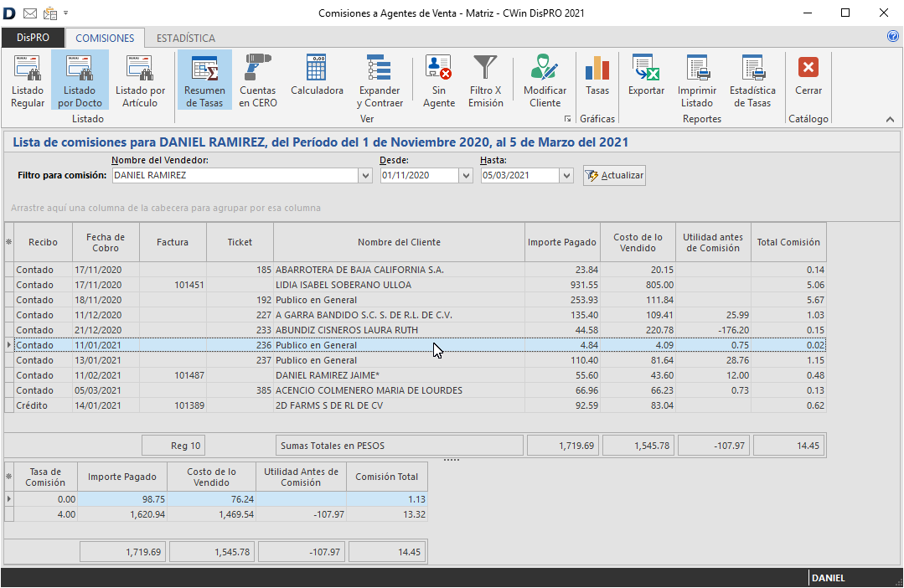Open Cuentas en CERO tool
Image resolution: width=904 pixels, height=588 pixels.
point(257,80)
